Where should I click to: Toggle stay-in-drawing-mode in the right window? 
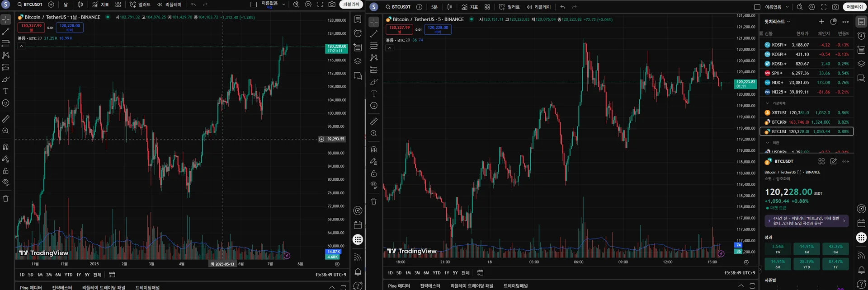pyautogui.click(x=374, y=161)
